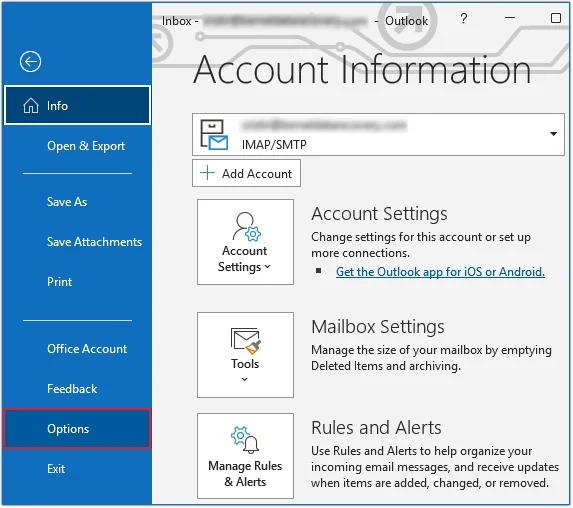Click the Tools envelope-brush icon

246,341
